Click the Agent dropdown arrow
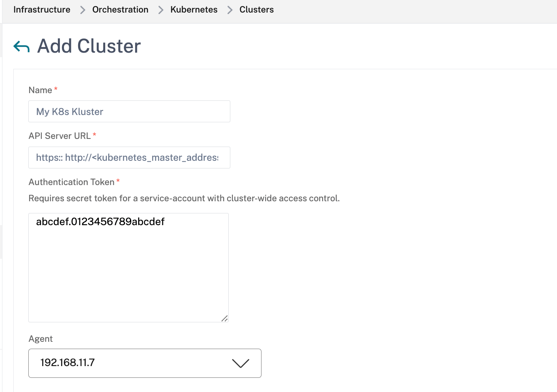The width and height of the screenshot is (557, 392). tap(240, 363)
